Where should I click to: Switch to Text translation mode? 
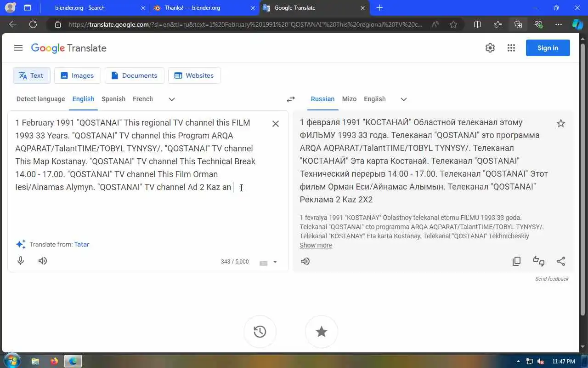32,75
